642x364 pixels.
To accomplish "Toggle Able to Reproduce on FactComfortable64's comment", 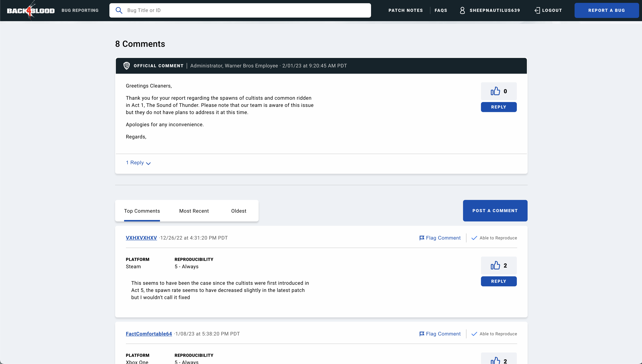I will [x=494, y=334].
